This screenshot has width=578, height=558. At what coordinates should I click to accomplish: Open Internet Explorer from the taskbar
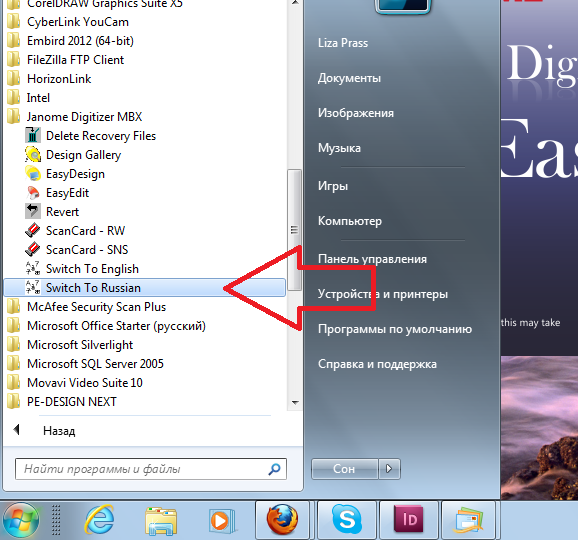99,520
